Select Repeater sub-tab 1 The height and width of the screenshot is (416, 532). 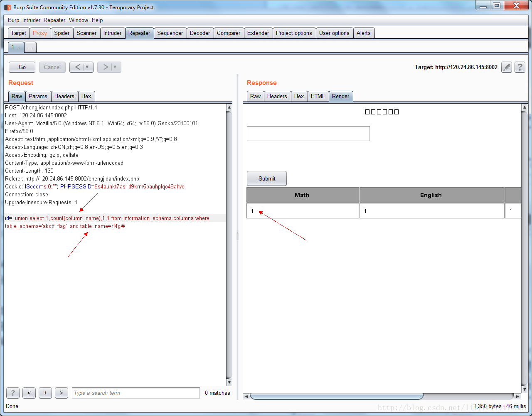[12, 47]
